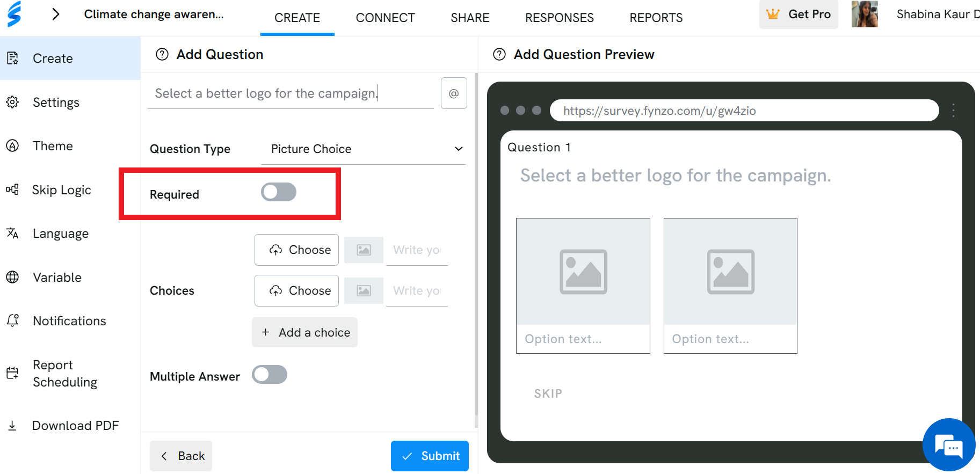Open the preview browser's three-dot menu
This screenshot has height=474, width=980.
click(953, 111)
